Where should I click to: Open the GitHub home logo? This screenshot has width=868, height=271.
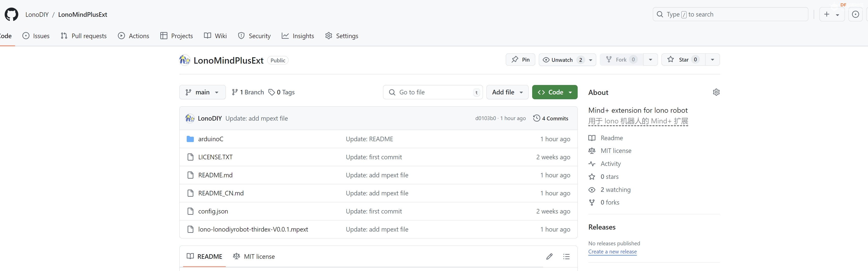[11, 15]
